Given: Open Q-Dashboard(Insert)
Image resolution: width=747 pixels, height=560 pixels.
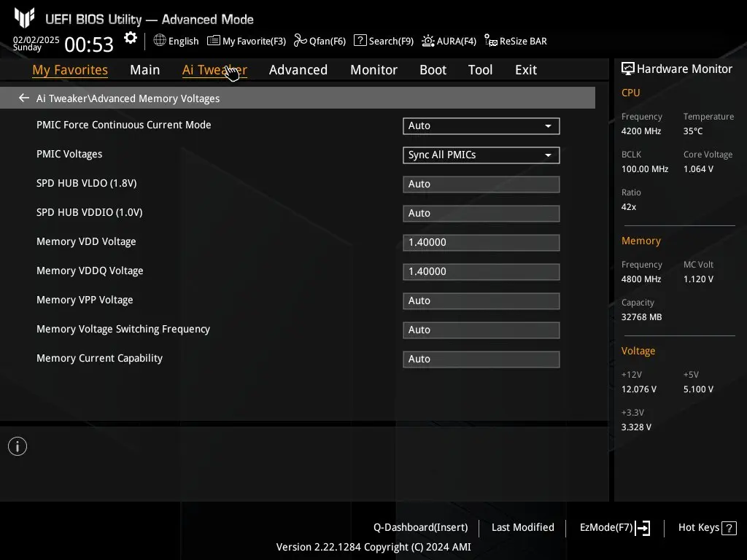Looking at the screenshot, I should (x=421, y=527).
